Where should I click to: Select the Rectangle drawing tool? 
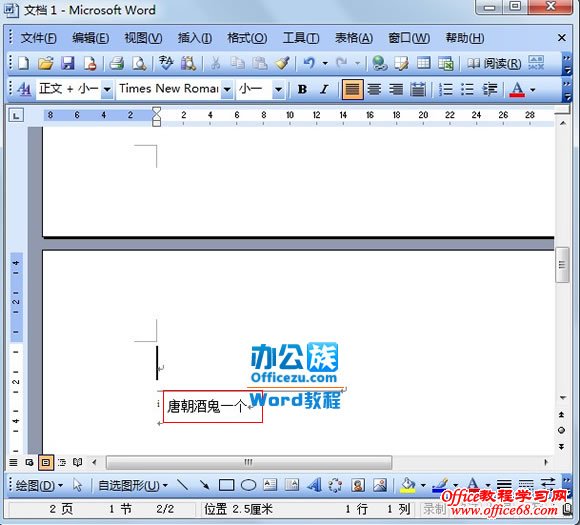[x=226, y=485]
